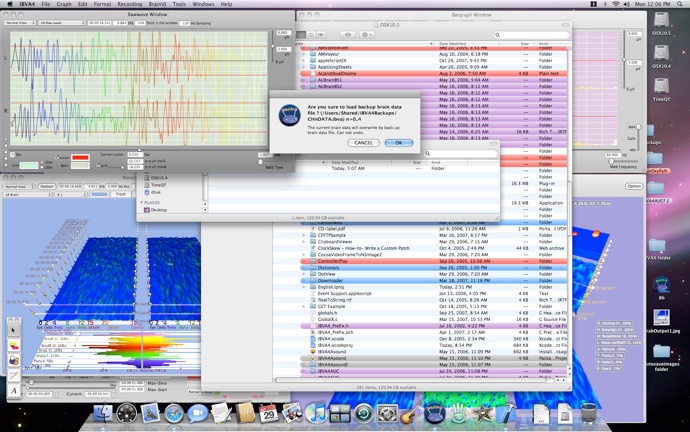This screenshot has height=432, width=690.
Task: Select the 10bit radio button
Action: coord(42,162)
